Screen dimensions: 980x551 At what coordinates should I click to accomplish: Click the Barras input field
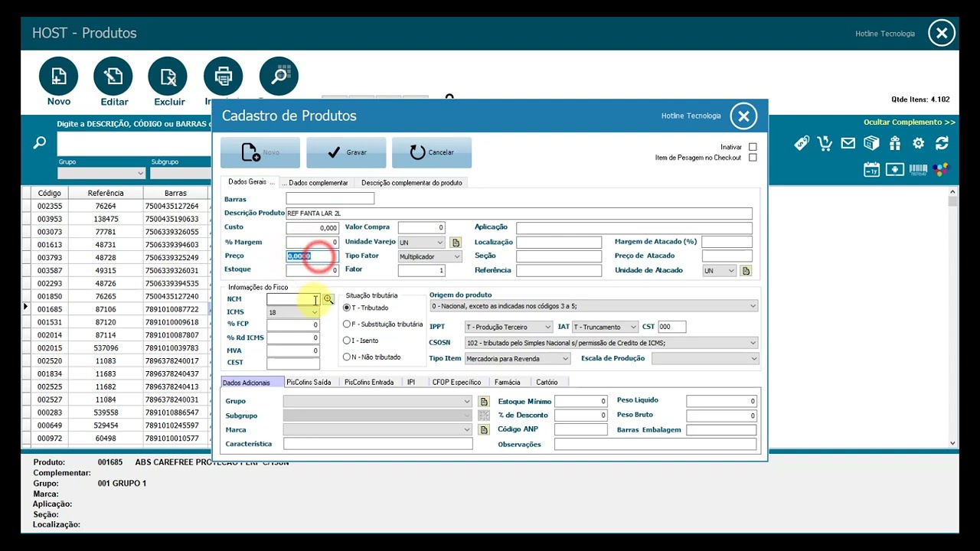point(330,199)
